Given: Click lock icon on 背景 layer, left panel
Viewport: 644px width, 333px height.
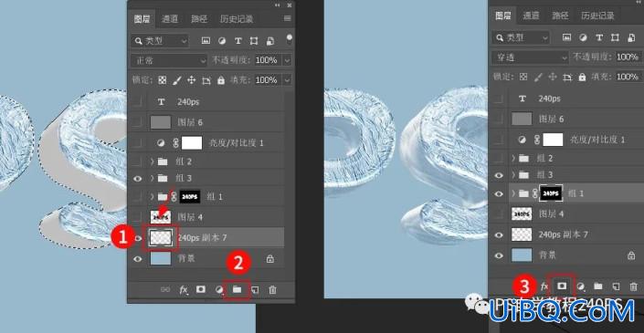Looking at the screenshot, I should (x=269, y=259).
